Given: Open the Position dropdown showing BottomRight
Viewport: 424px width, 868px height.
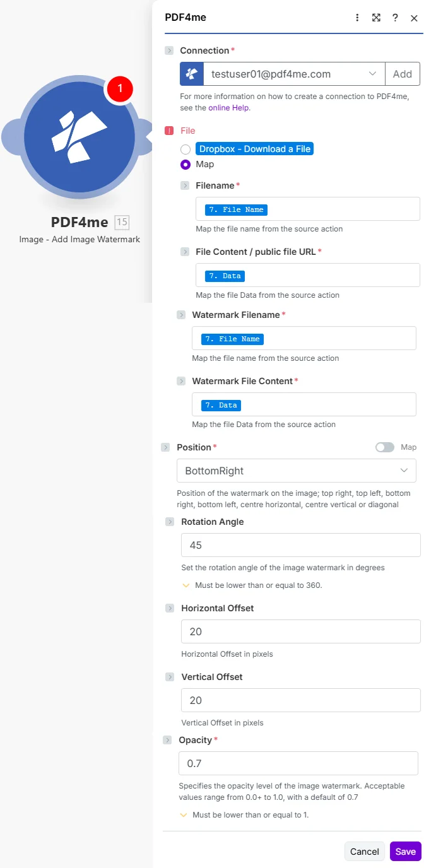Looking at the screenshot, I should (x=297, y=471).
